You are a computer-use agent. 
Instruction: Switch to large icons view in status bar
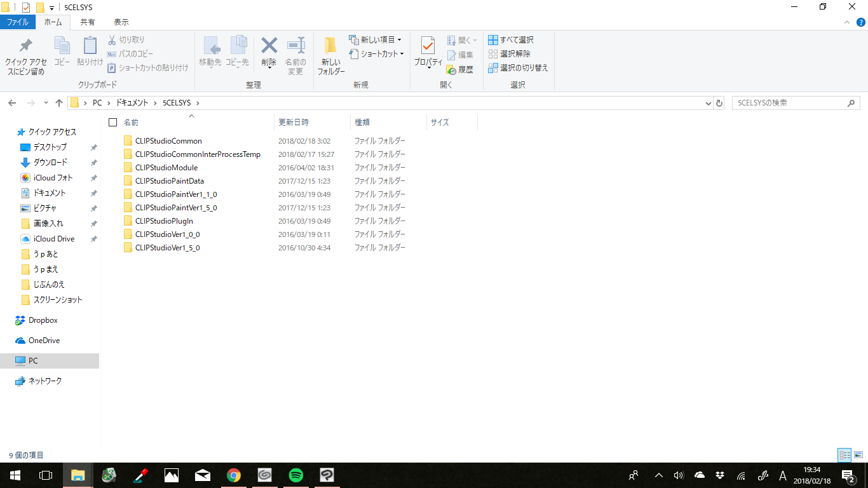click(x=858, y=455)
